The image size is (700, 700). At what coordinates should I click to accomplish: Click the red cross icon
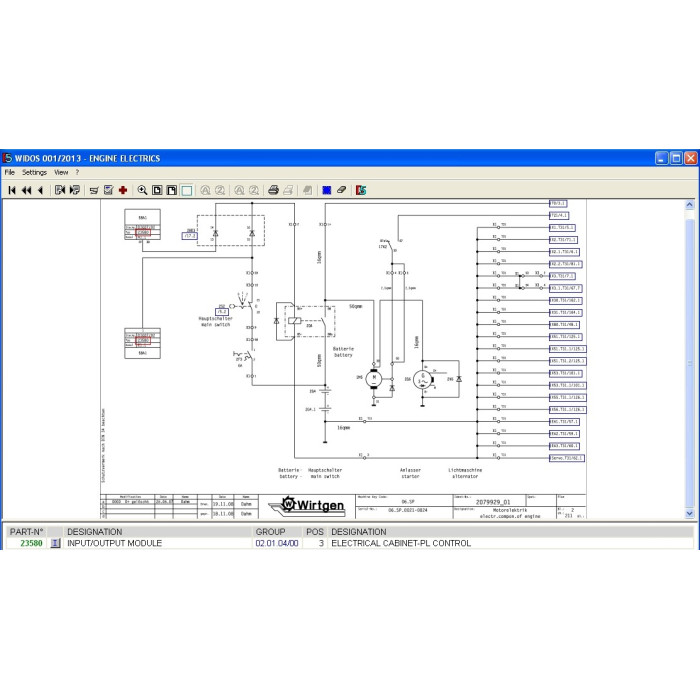[123, 191]
